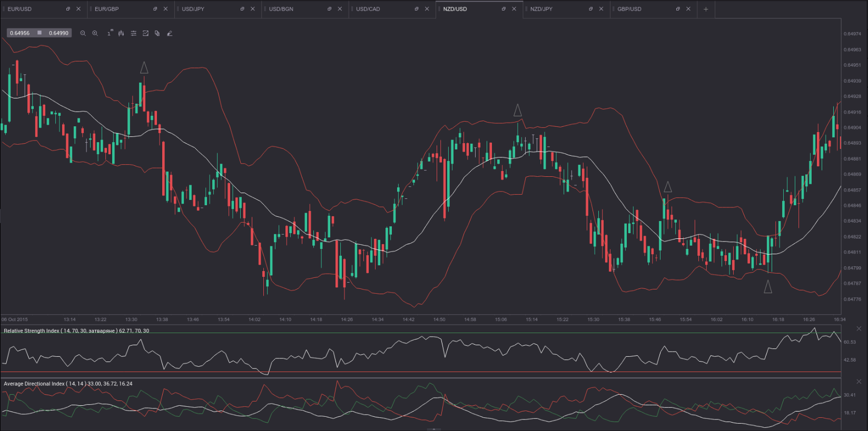Select the drawing pencil tool
The image size is (868, 431).
[170, 33]
